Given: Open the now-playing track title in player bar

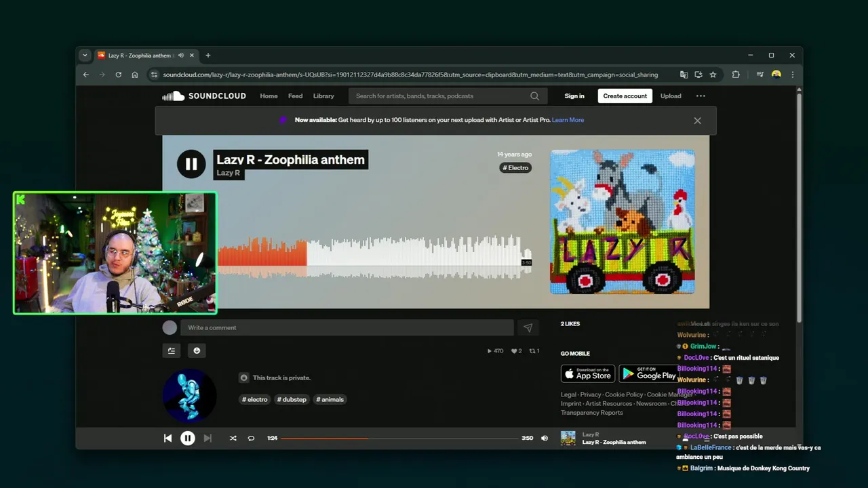Looking at the screenshot, I should tap(614, 443).
